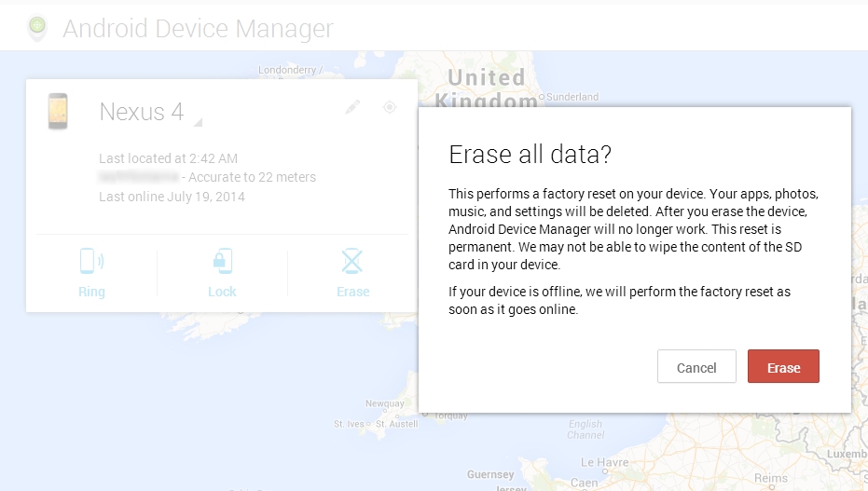Click the St. Austell map label
Image resolution: width=868 pixels, height=491 pixels.
tap(397, 424)
